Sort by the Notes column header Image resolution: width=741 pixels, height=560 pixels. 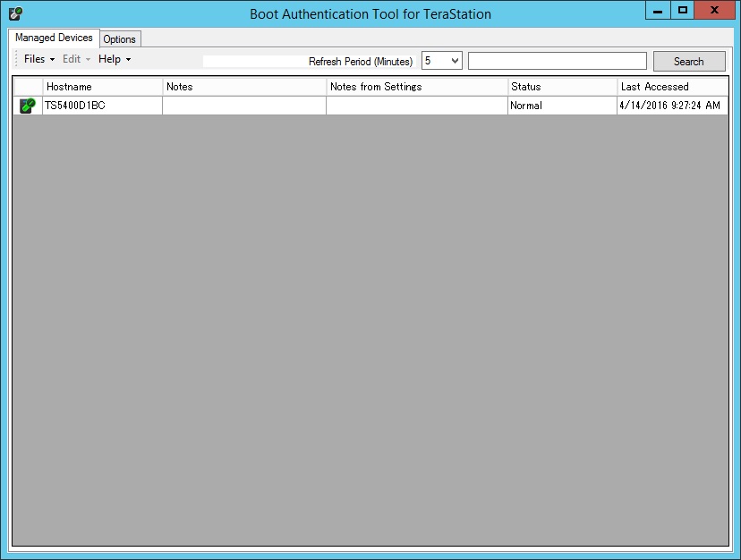244,87
